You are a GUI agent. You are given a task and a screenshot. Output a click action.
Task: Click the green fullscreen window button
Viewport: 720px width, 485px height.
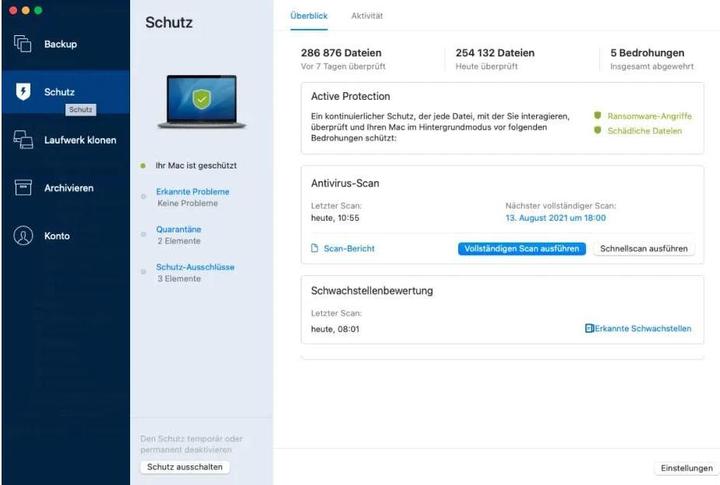(38, 10)
